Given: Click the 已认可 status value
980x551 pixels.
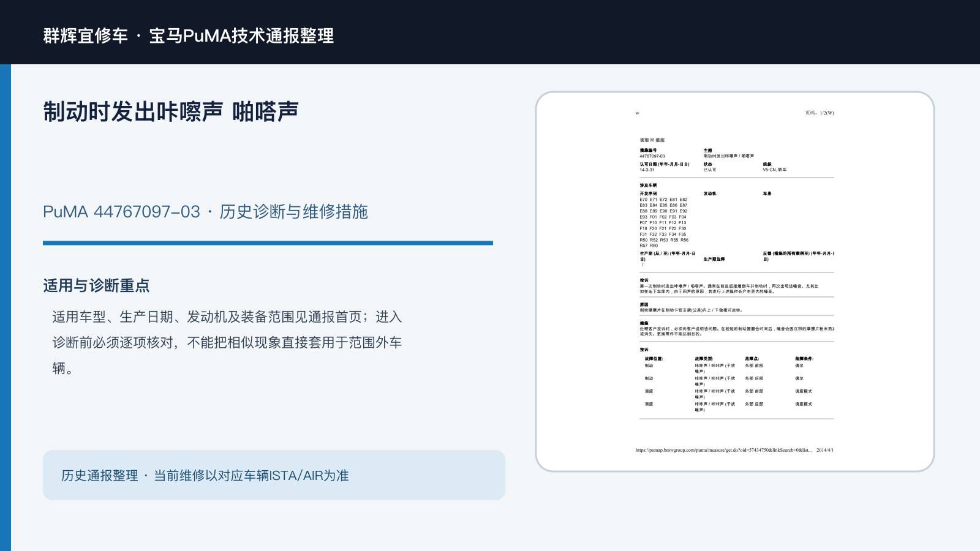Looking at the screenshot, I should [x=710, y=170].
